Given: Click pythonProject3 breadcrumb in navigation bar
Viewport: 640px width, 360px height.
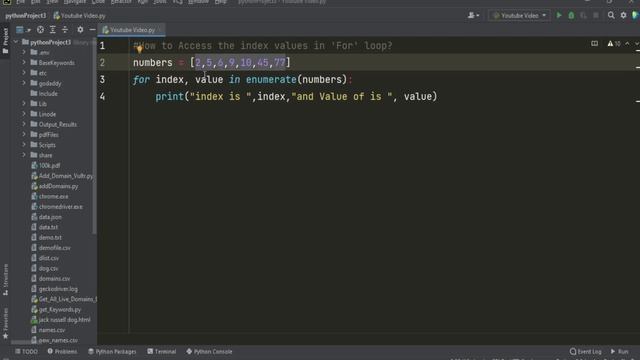Looking at the screenshot, I should point(25,16).
